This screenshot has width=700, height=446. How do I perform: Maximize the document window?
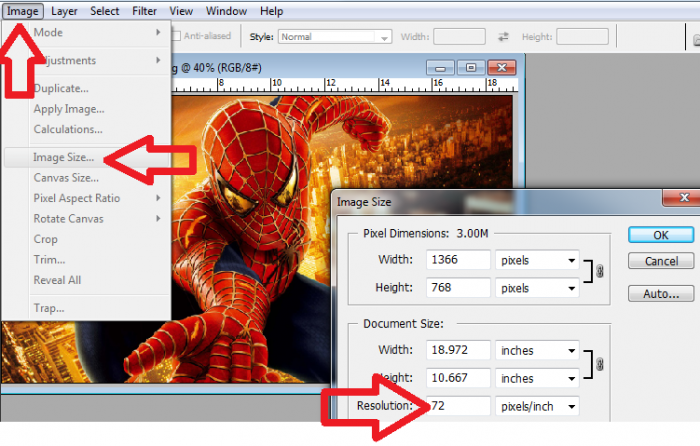(x=471, y=68)
